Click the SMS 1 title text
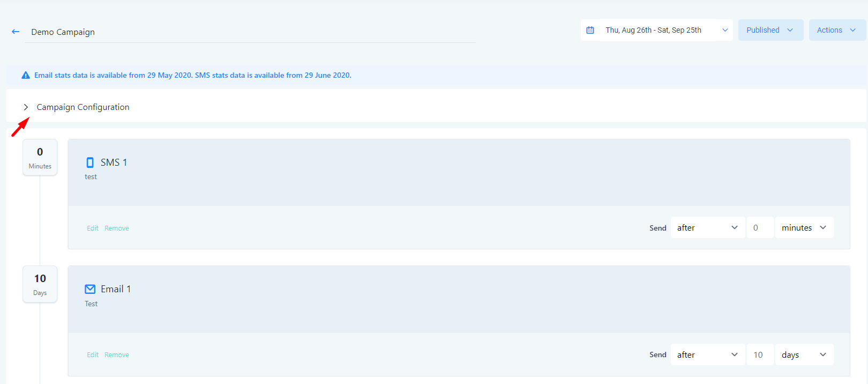The width and height of the screenshot is (868, 384). 114,163
